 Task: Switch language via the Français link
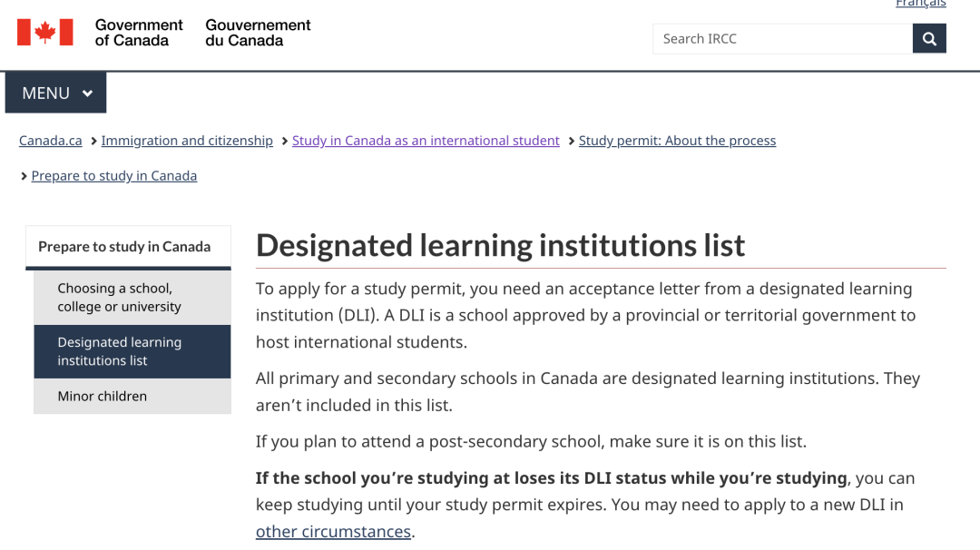(x=921, y=4)
